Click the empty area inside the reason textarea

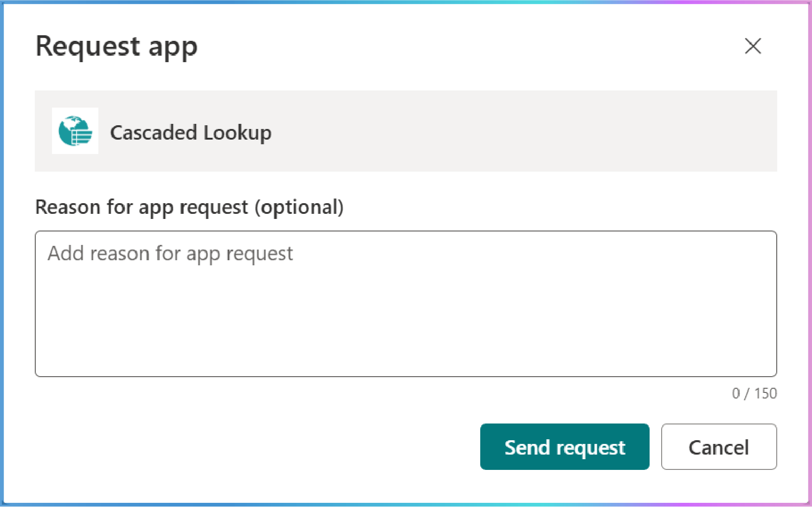(406, 320)
